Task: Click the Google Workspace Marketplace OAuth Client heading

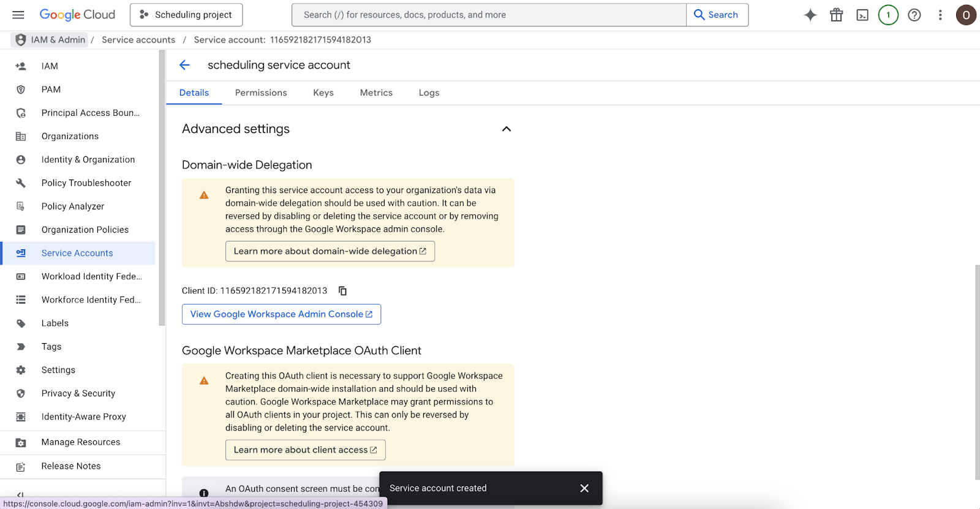Action: [301, 350]
